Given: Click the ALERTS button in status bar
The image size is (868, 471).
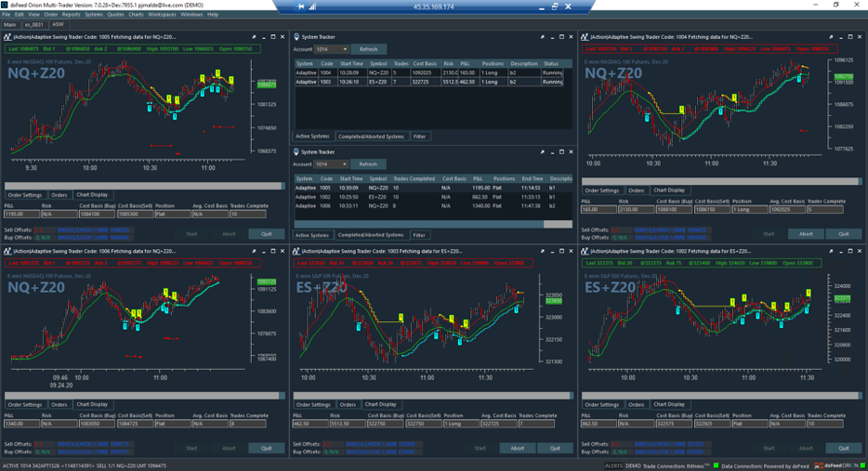Looking at the screenshot, I should tap(613, 466).
